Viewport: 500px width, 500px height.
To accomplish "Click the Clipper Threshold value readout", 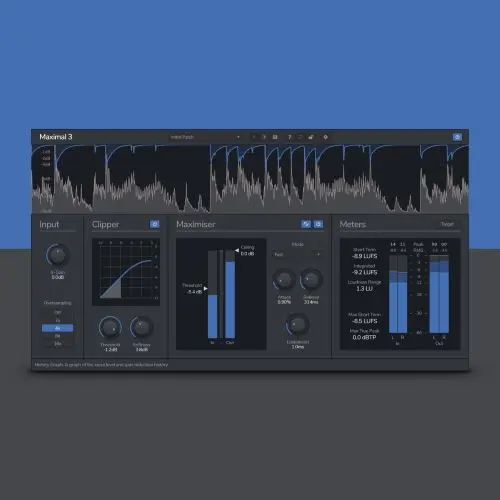I will coord(110,350).
